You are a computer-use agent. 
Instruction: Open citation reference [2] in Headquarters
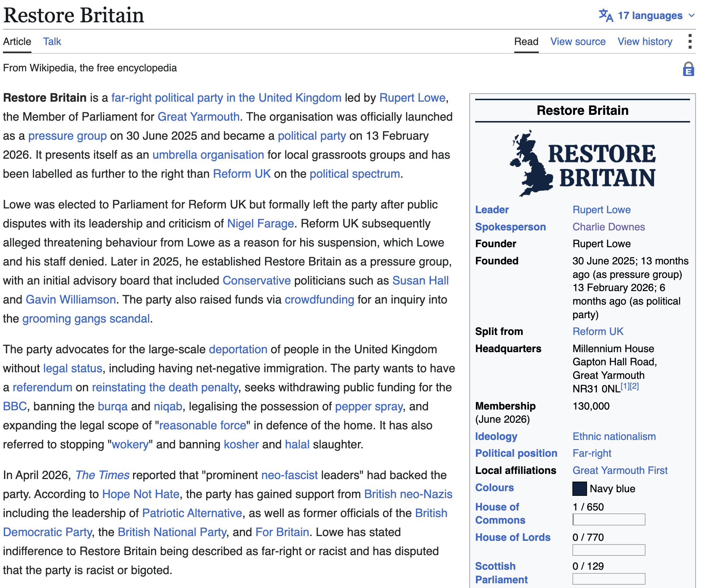click(634, 386)
